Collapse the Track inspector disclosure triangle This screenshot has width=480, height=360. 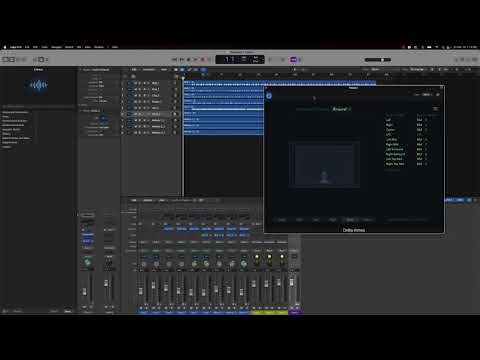[x=80, y=111]
